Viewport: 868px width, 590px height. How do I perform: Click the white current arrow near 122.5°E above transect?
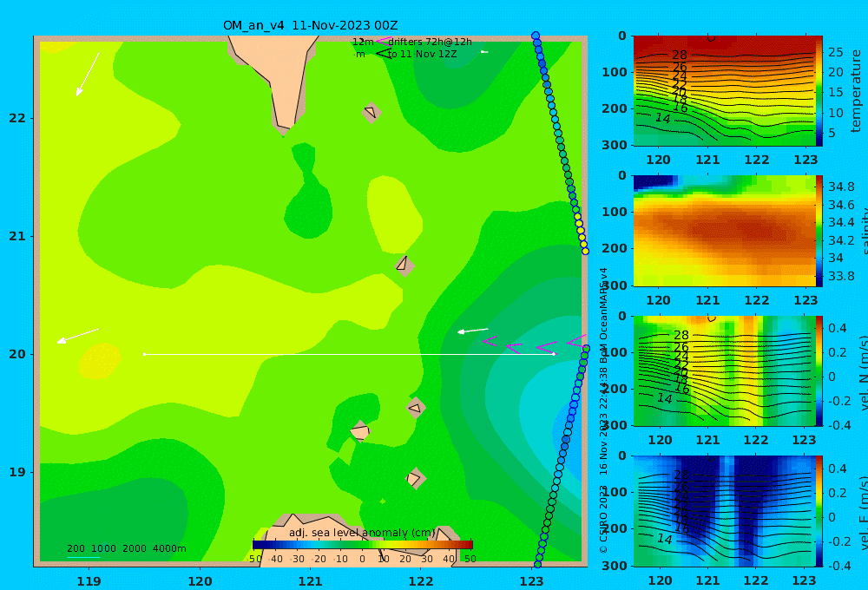click(473, 331)
